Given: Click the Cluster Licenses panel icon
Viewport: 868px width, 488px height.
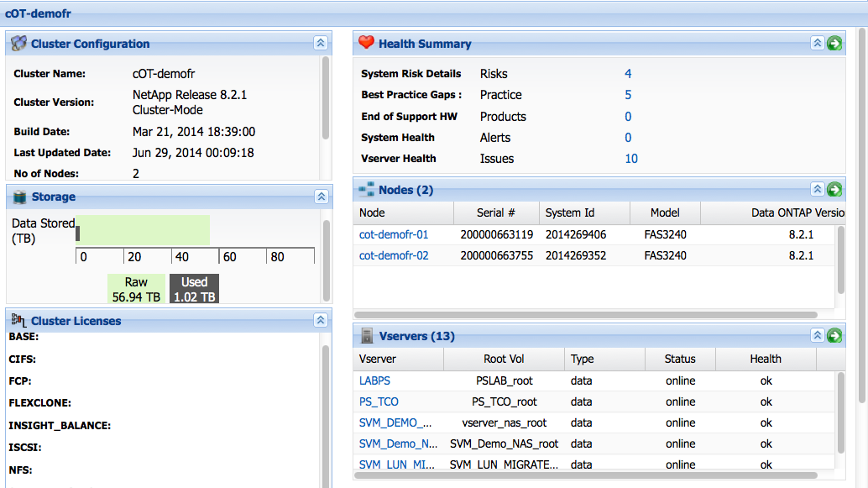Looking at the screenshot, I should tap(18, 321).
